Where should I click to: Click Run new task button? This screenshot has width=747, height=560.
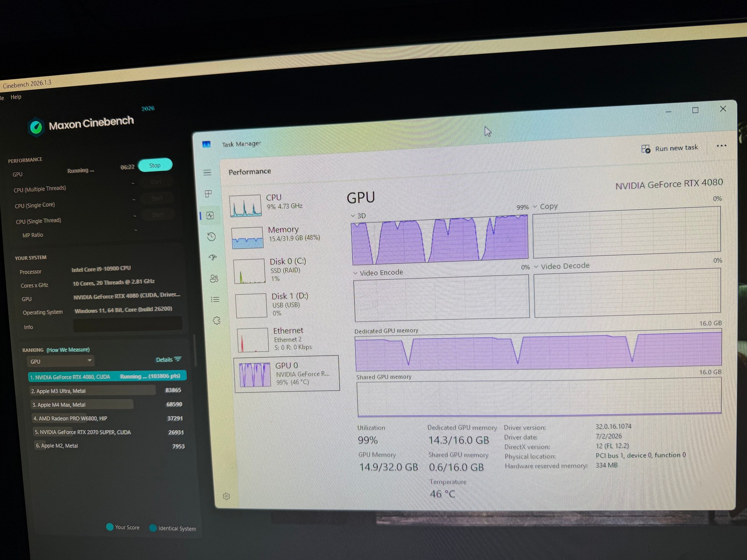coord(670,148)
